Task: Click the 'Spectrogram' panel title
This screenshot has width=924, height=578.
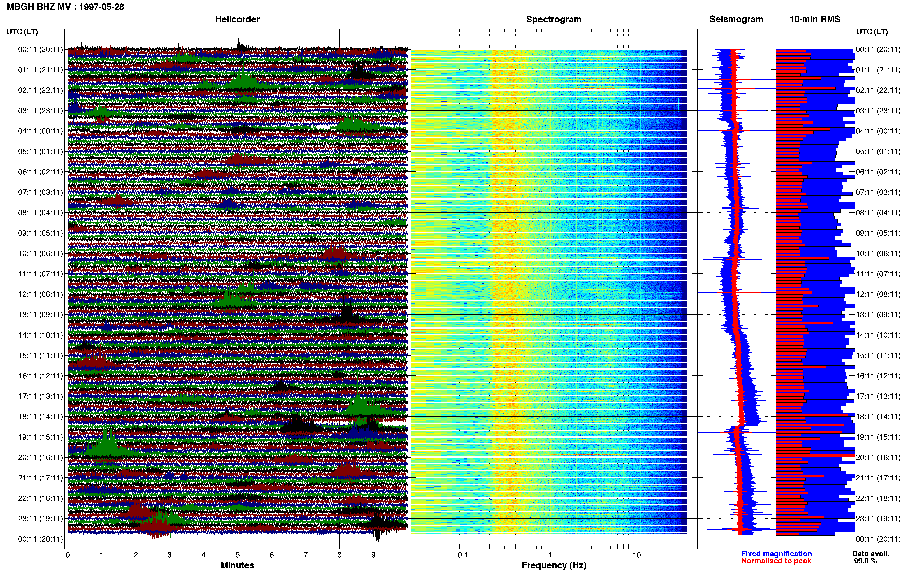Action: click(554, 19)
